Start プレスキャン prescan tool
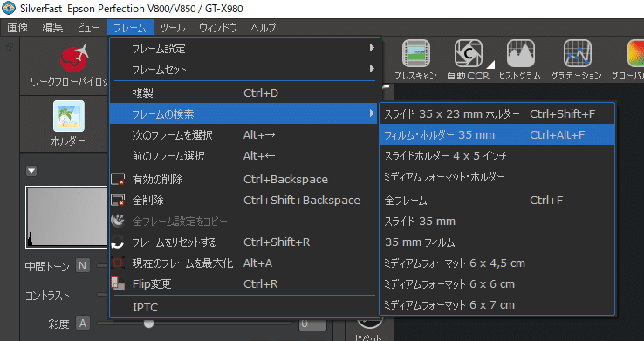The image size is (644, 341). 415,53
